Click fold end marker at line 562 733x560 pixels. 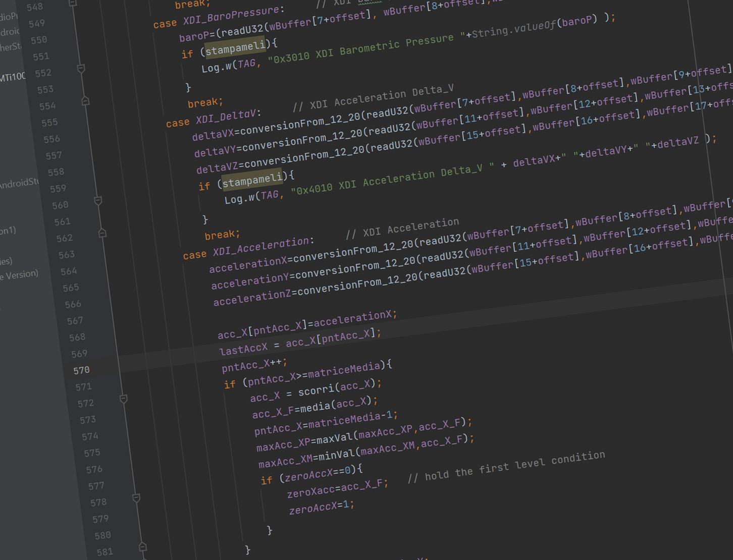102,233
